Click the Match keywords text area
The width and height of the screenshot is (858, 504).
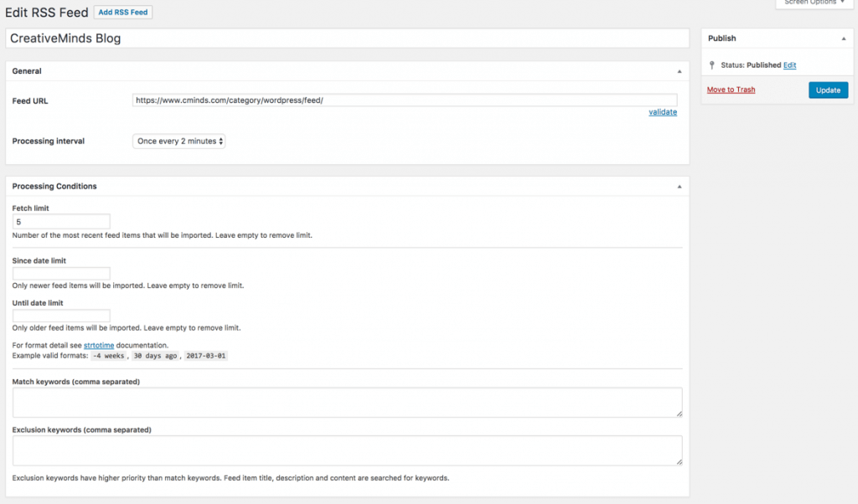tap(347, 402)
